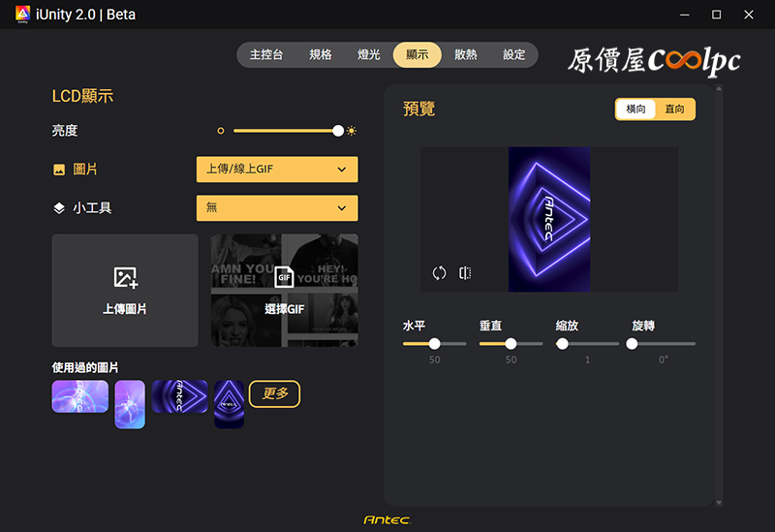
Task: Click the flip mirror icon in preview
Action: tap(465, 273)
